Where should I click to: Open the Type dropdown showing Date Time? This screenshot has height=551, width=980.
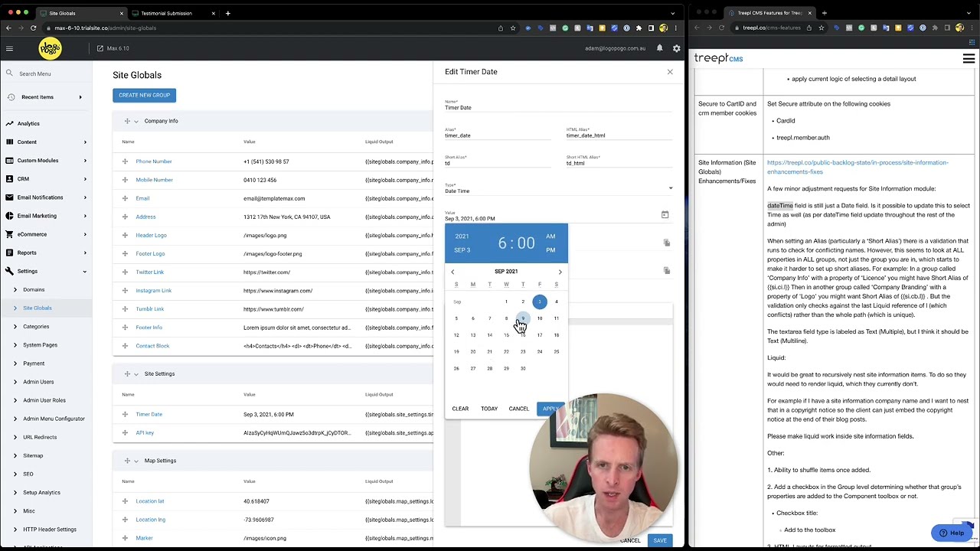[559, 188]
